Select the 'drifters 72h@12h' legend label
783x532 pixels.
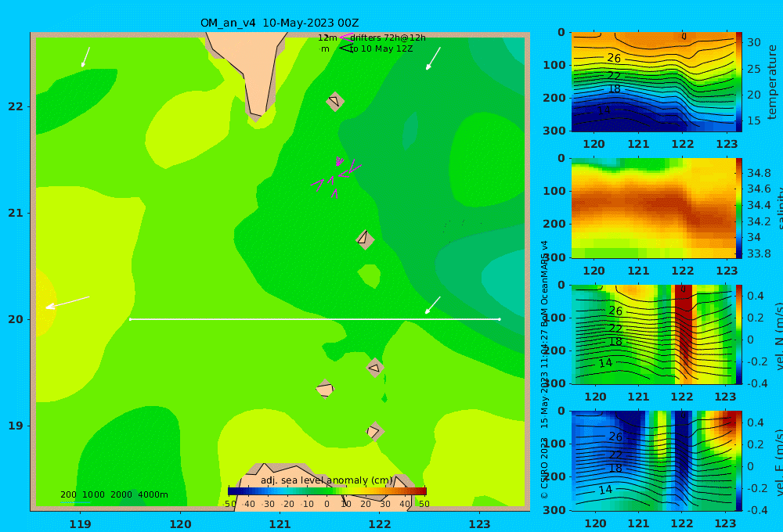coord(388,38)
